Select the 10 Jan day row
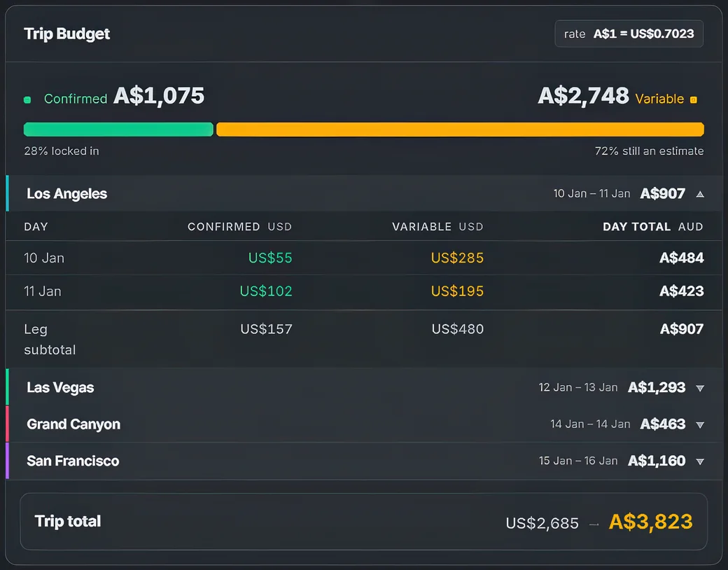 [x=364, y=258]
